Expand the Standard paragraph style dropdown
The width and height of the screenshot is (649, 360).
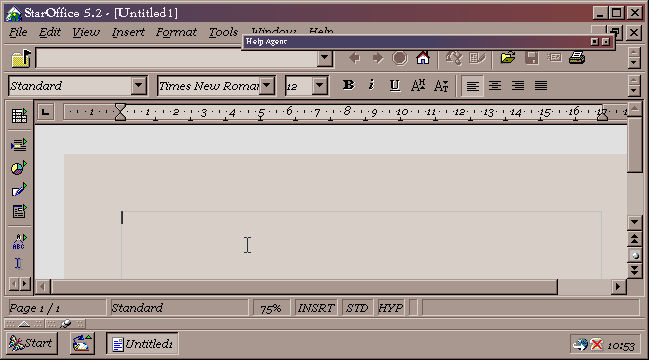[139, 86]
